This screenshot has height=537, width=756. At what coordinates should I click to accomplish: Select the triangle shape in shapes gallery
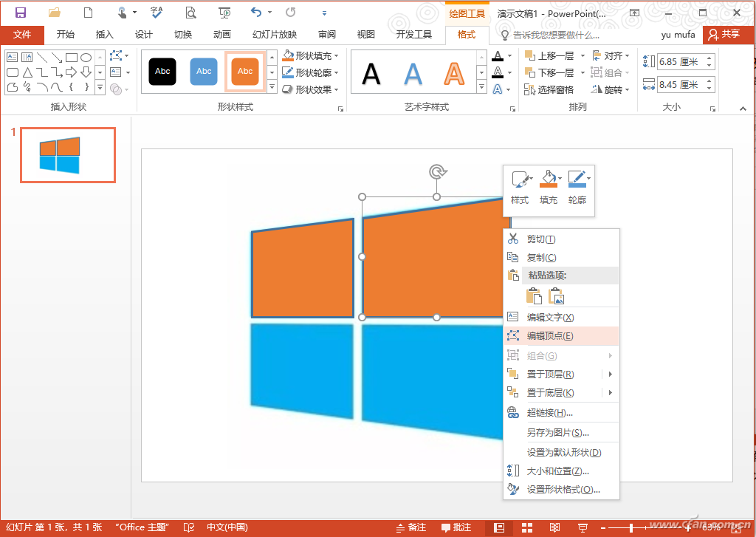(x=27, y=72)
